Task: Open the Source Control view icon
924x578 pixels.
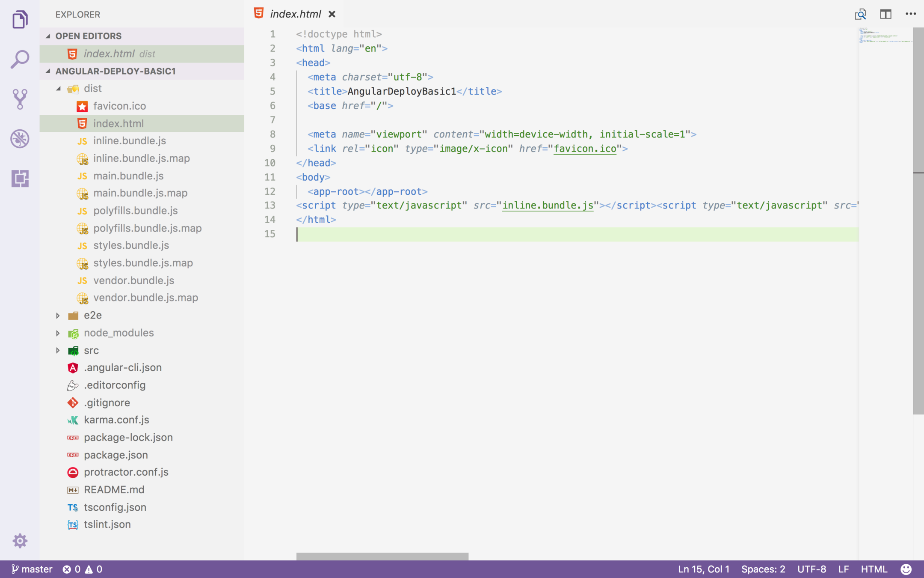Action: (20, 99)
